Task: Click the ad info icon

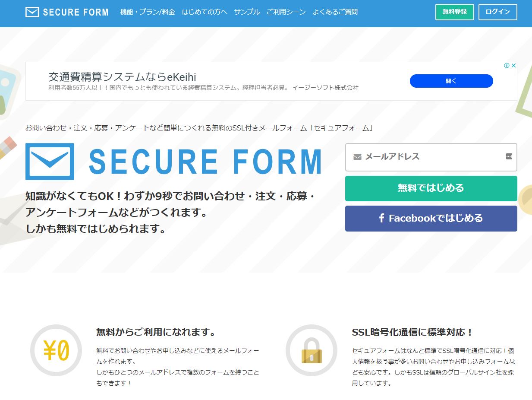Action: pos(507,66)
